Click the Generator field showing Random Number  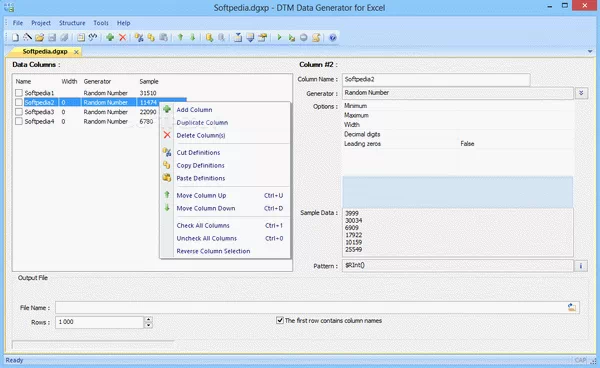point(458,93)
